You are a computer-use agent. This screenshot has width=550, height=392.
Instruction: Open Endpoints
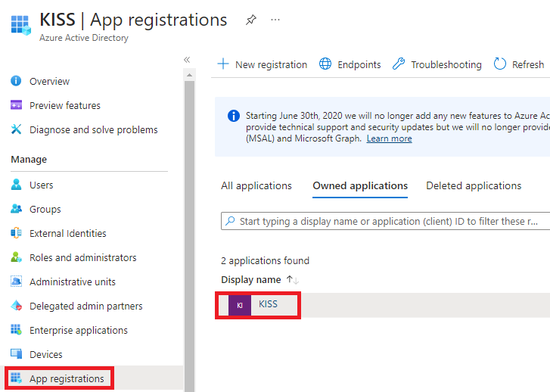click(359, 65)
